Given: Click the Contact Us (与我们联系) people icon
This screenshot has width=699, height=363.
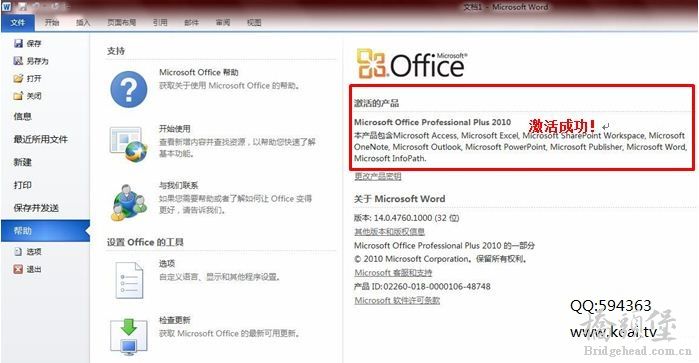Looking at the screenshot, I should (x=129, y=203).
